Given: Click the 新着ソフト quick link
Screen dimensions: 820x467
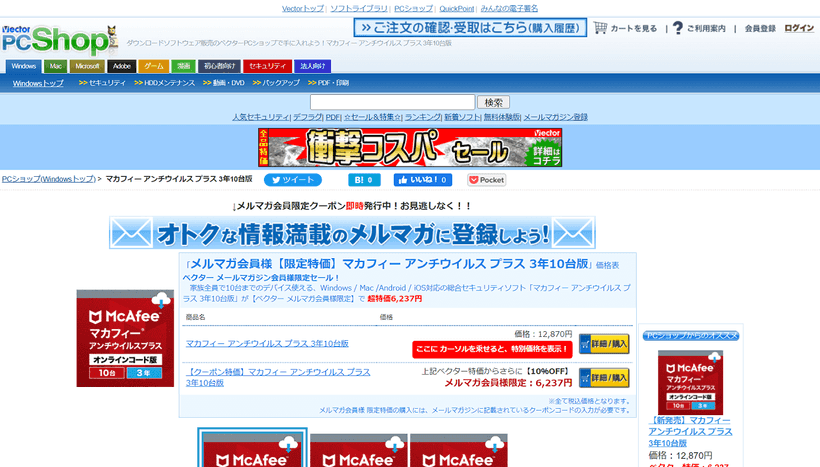Looking at the screenshot, I should point(462,117).
